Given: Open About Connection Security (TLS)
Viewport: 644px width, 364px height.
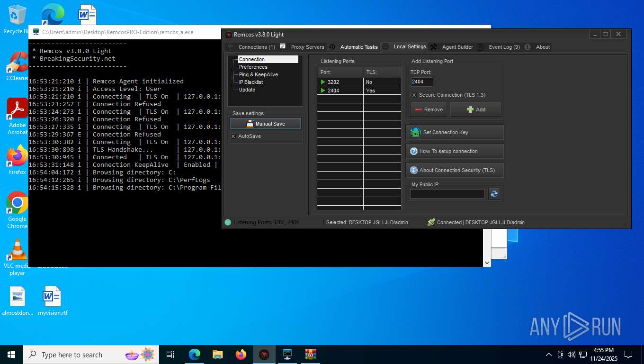Looking at the screenshot, I should (x=455, y=170).
